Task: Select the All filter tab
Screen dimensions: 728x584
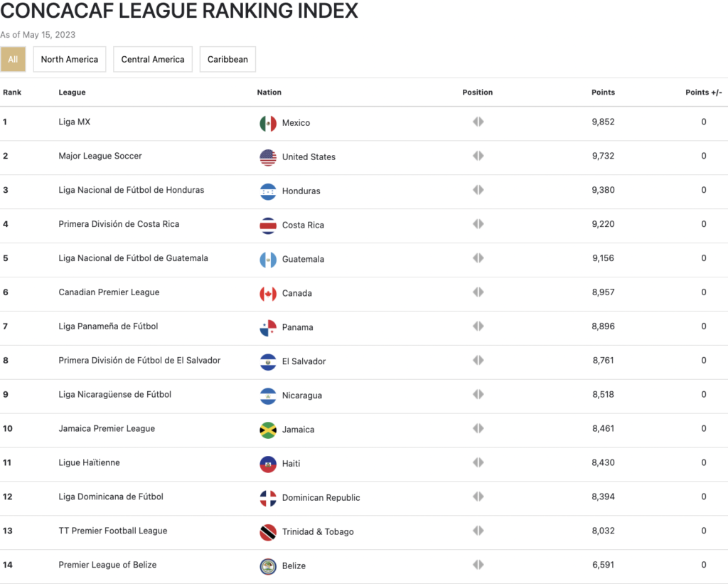Action: click(13, 59)
